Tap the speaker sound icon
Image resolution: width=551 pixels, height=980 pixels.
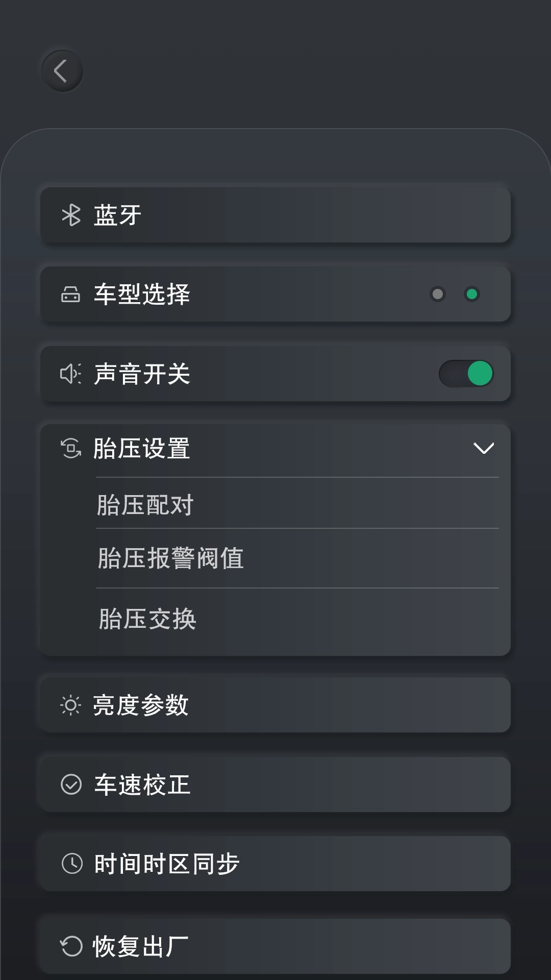pyautogui.click(x=70, y=374)
